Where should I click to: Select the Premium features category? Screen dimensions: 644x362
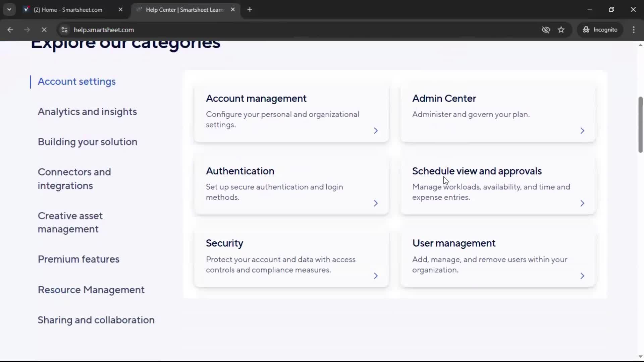point(78,259)
